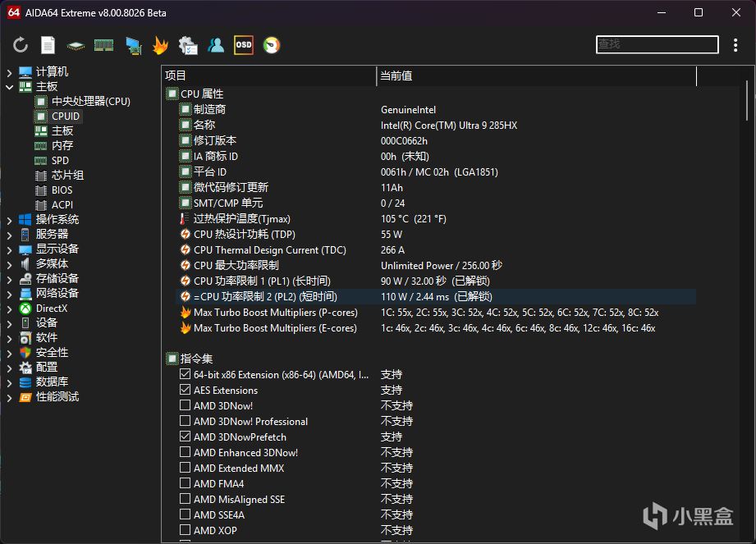
Task: Select Max Turbo Boost Multipliers P-cores row
Action: (437, 313)
